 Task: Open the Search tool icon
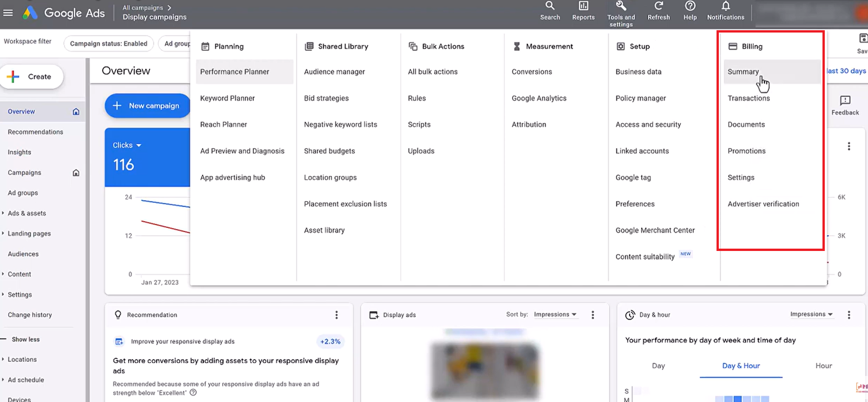(550, 6)
